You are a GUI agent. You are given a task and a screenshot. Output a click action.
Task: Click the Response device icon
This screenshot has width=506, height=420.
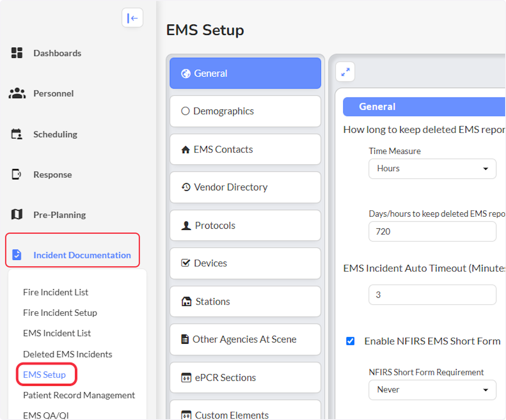coord(16,174)
